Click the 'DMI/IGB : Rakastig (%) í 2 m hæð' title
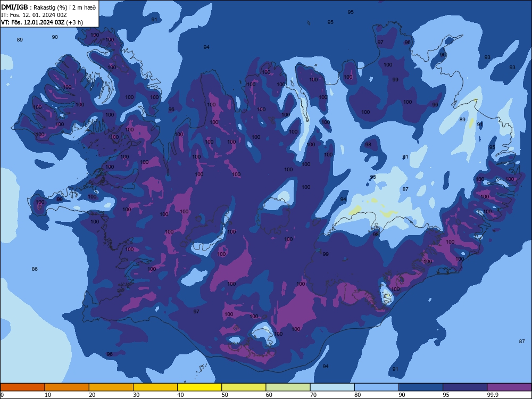The image size is (532, 399). point(48,7)
